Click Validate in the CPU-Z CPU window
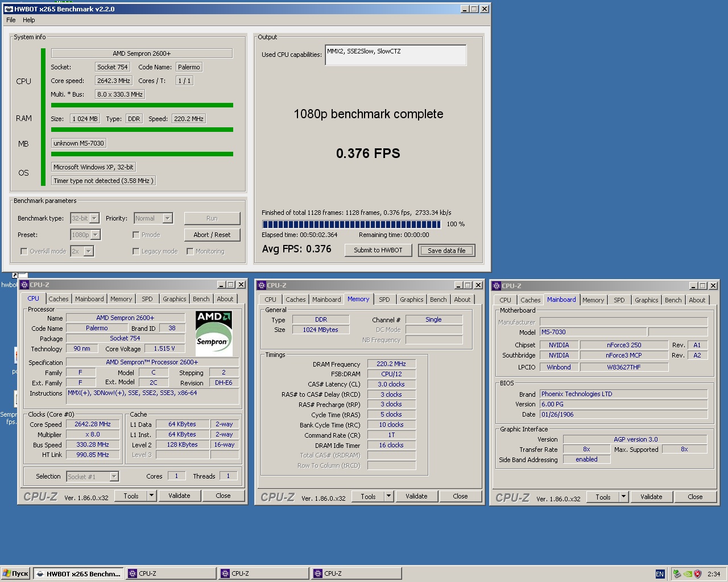Viewport: 728px width, 582px height. tap(179, 496)
